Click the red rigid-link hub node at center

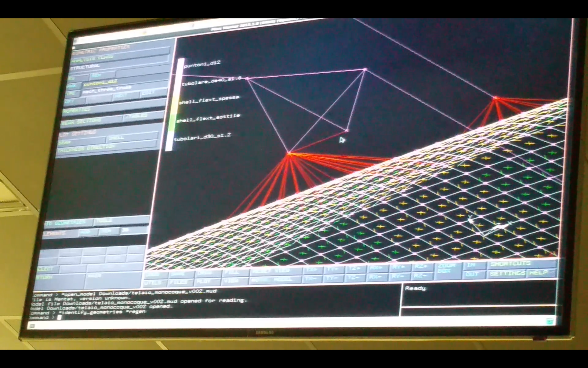(x=289, y=154)
